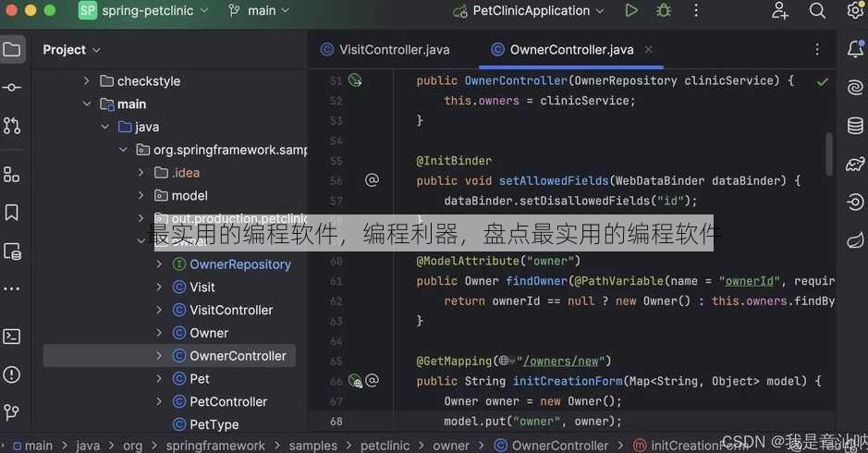This screenshot has height=453, width=868.
Task: Click the ownerId underlined string
Action: 749,281
